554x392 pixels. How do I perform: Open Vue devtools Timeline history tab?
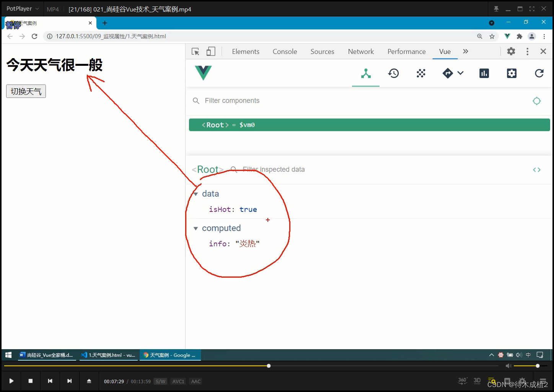[x=393, y=73]
